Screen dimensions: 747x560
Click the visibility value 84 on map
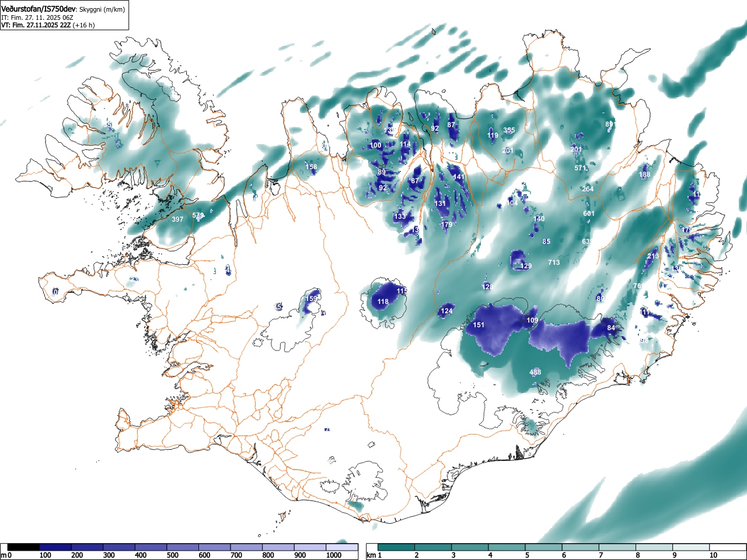tap(611, 328)
